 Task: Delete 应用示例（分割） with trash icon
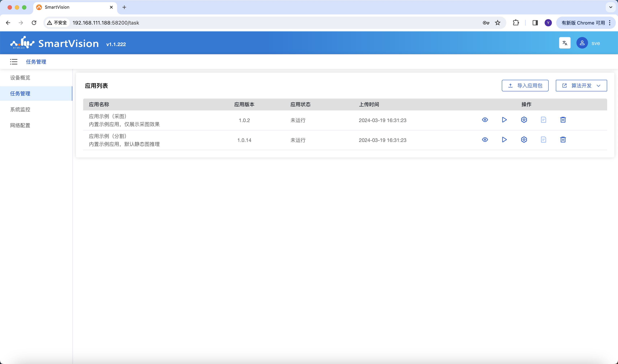point(563,140)
